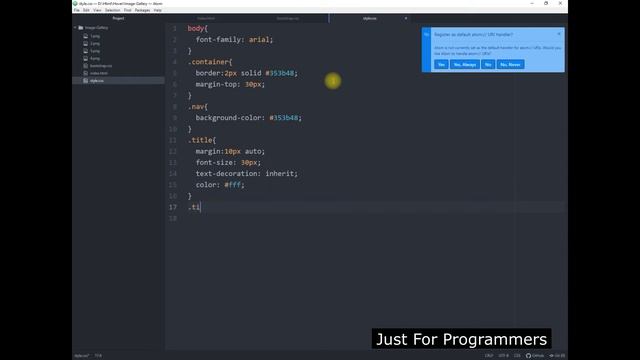Switch to the index.html editor tab
Image resolution: width=640 pixels, height=360 pixels.
coord(206,18)
